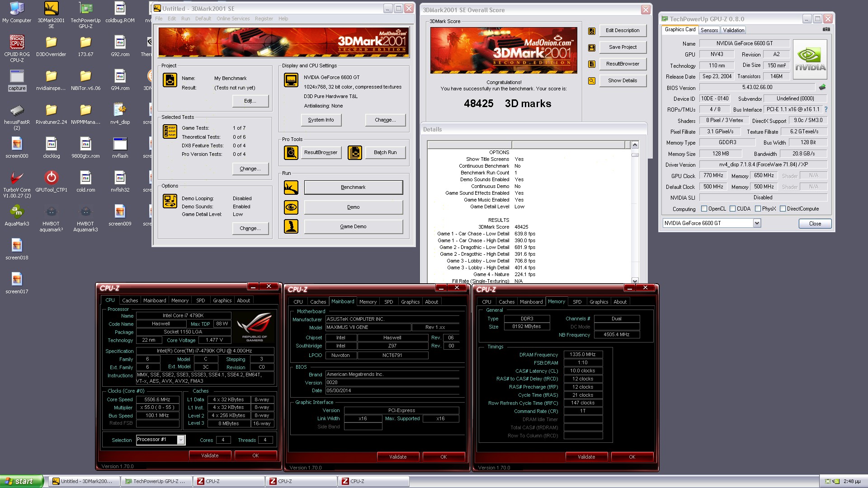
Task: Click Validate in the left CPU-Z window
Action: pos(210,455)
